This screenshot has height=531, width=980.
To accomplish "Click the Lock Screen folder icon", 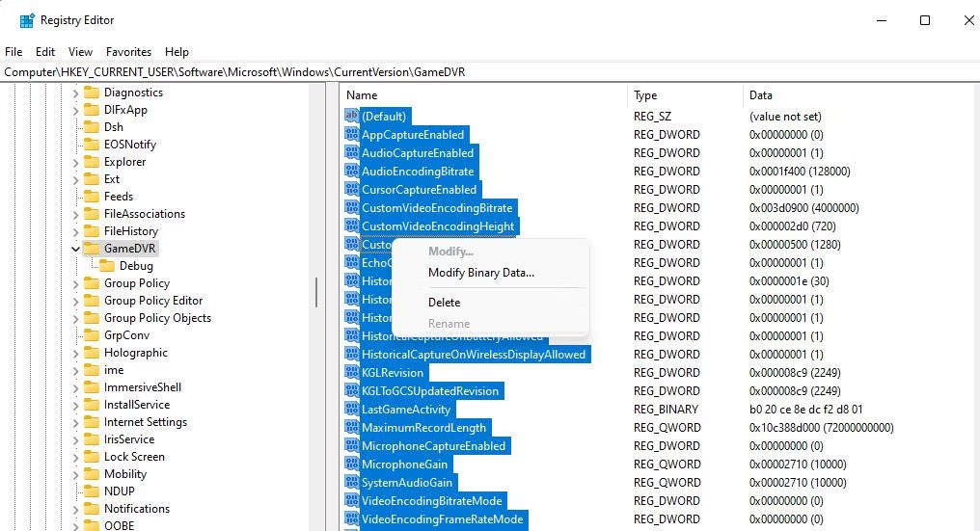I will [92, 457].
